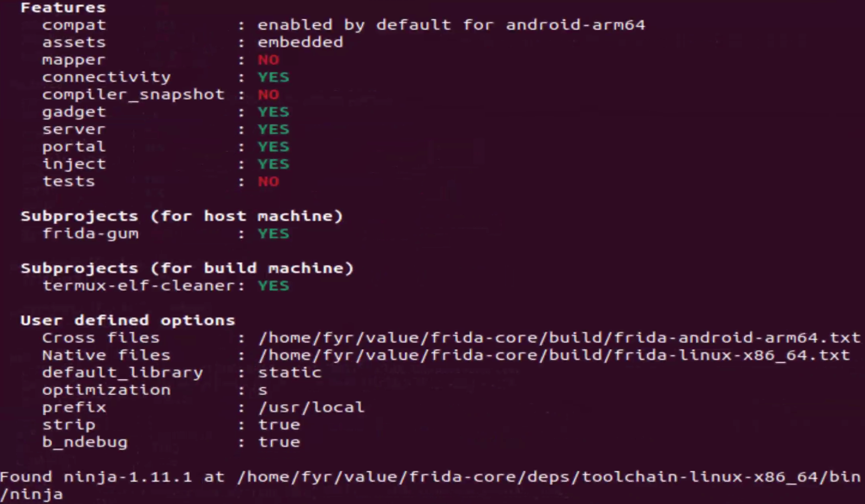Viewport: 865px width, 504px height.
Task: Click the "User defined options" heading
Action: point(128,320)
